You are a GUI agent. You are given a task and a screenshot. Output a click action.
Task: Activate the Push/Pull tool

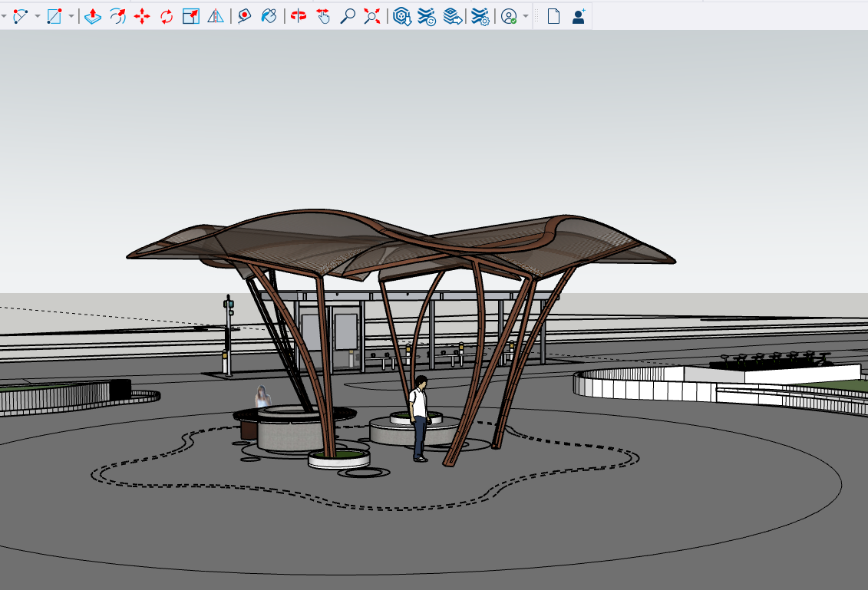(x=93, y=16)
